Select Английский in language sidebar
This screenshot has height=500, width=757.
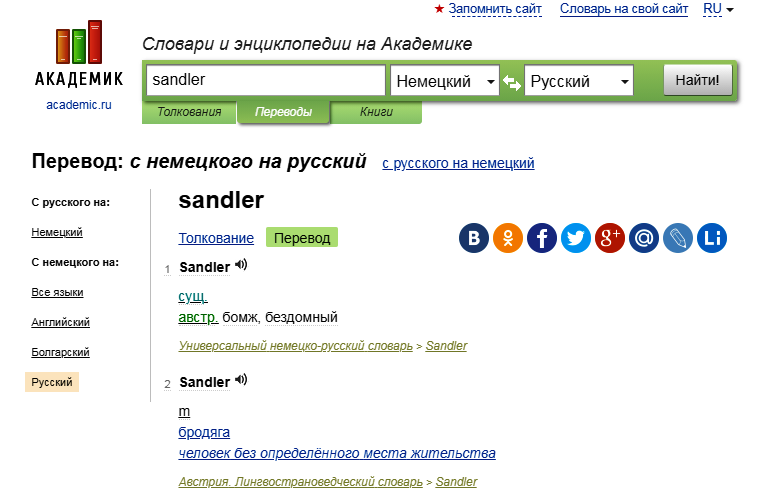click(61, 322)
